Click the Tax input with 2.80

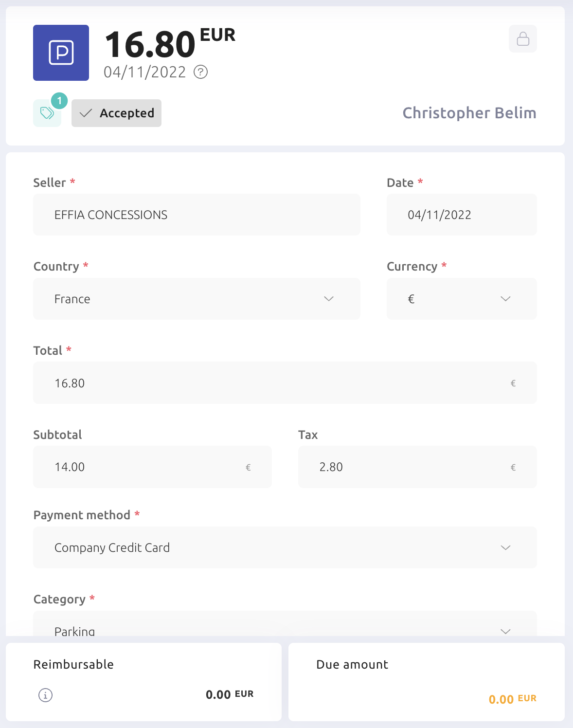[417, 467]
